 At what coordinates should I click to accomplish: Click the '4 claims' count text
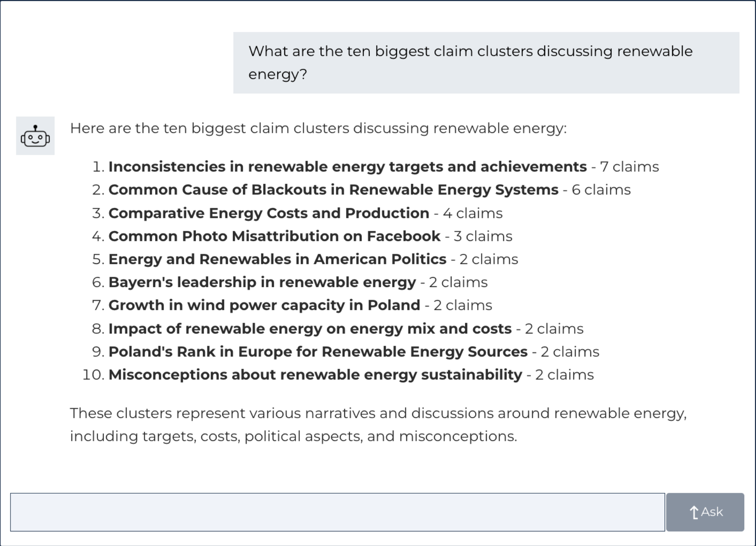pyautogui.click(x=473, y=213)
